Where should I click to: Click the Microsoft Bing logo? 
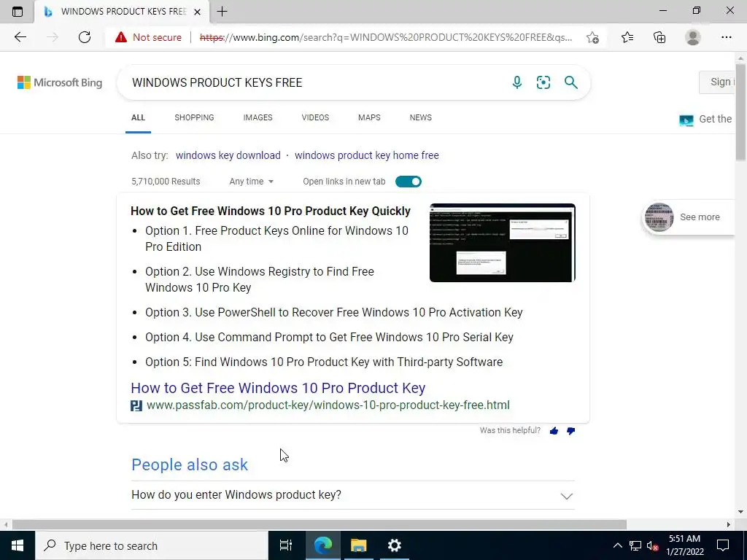tap(60, 82)
